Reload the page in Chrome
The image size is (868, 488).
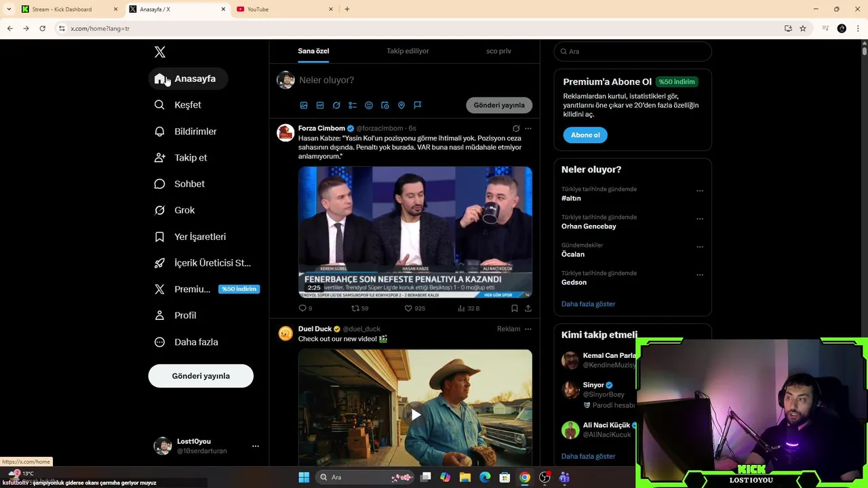[42, 28]
